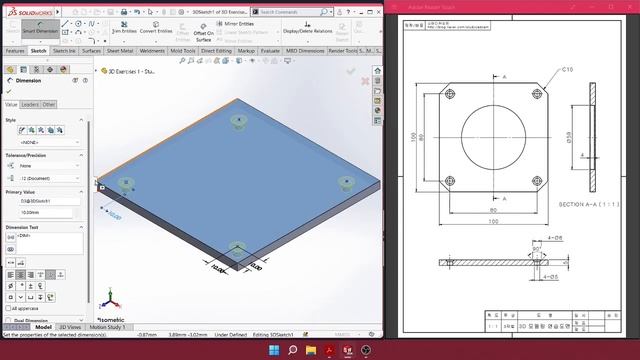The height and width of the screenshot is (360, 640).
Task: Click the Trim Entities tool
Action: click(x=124, y=27)
